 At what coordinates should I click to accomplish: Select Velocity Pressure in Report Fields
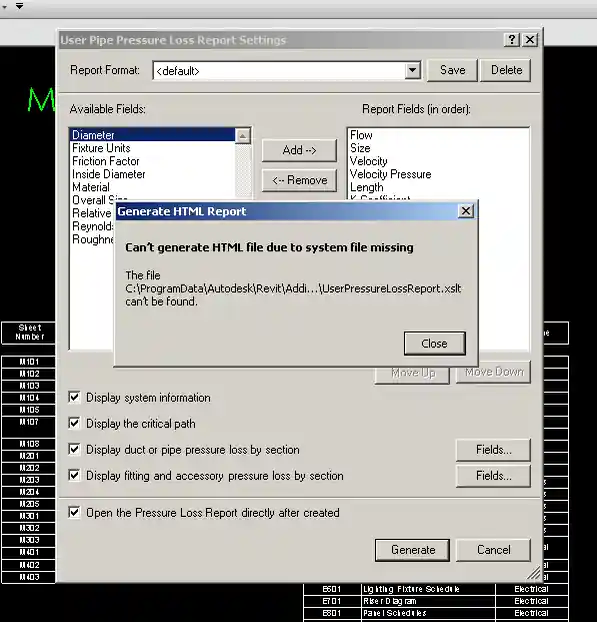point(390,174)
